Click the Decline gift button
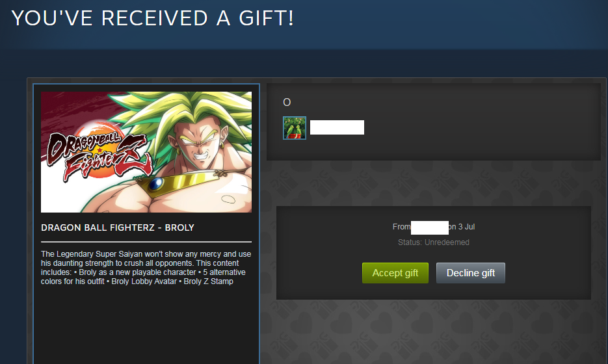 point(470,273)
